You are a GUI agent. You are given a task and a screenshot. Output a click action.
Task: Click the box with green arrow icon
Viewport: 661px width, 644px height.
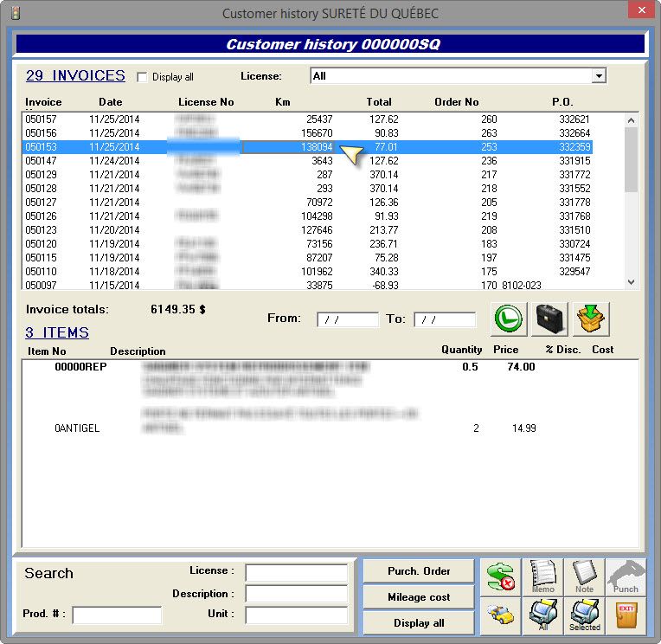pyautogui.click(x=591, y=319)
